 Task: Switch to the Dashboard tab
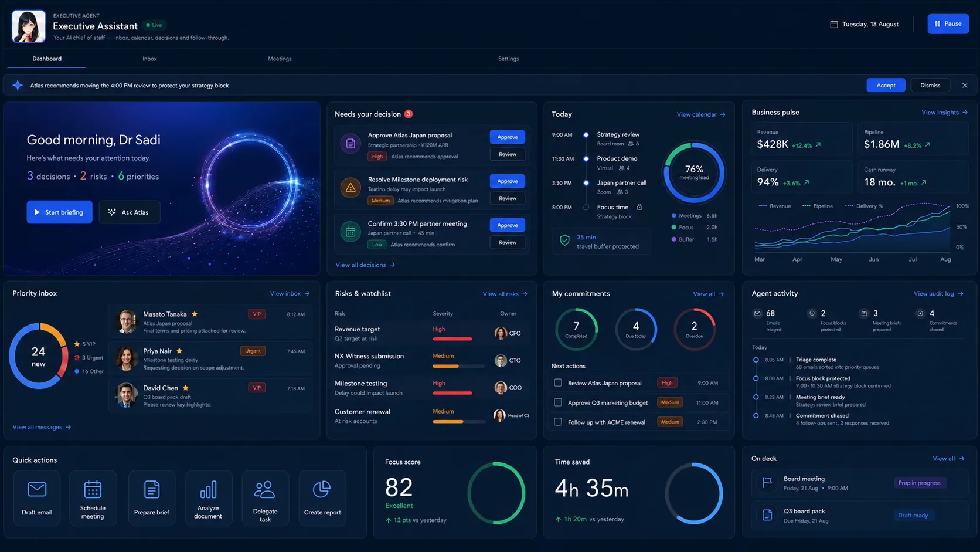point(47,59)
